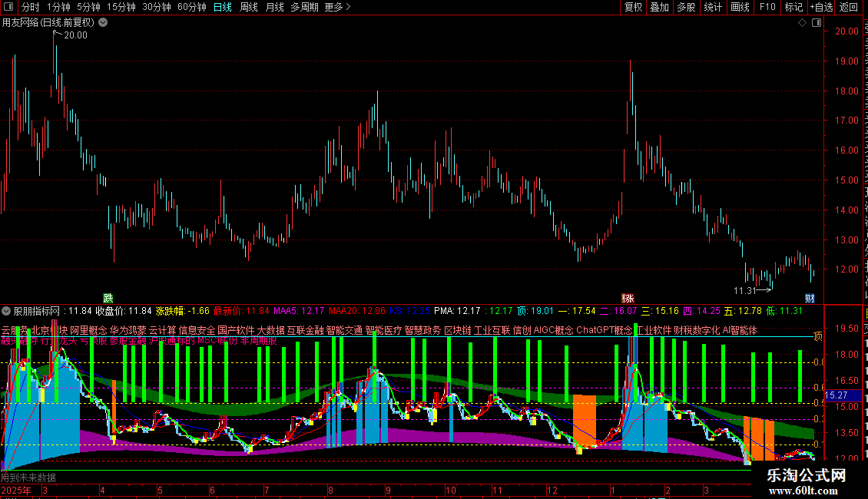
Task: Select the 周线 weekly chart tab
Action: [249, 7]
